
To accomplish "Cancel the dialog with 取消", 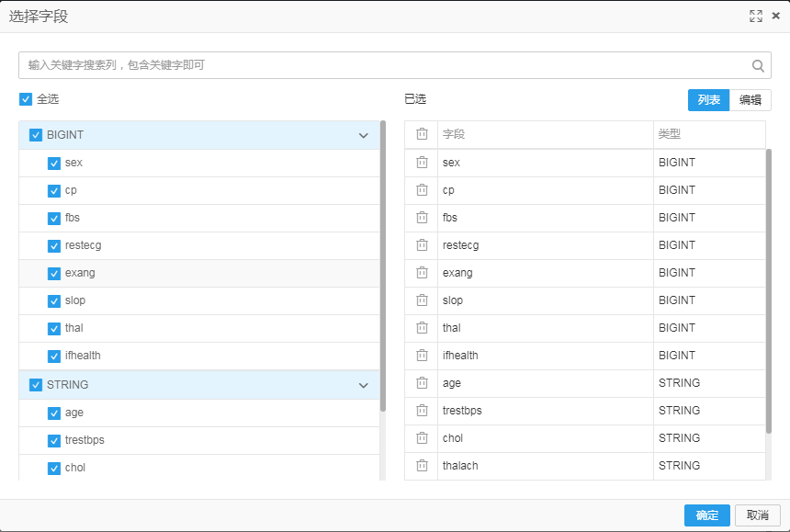I will pos(757,515).
